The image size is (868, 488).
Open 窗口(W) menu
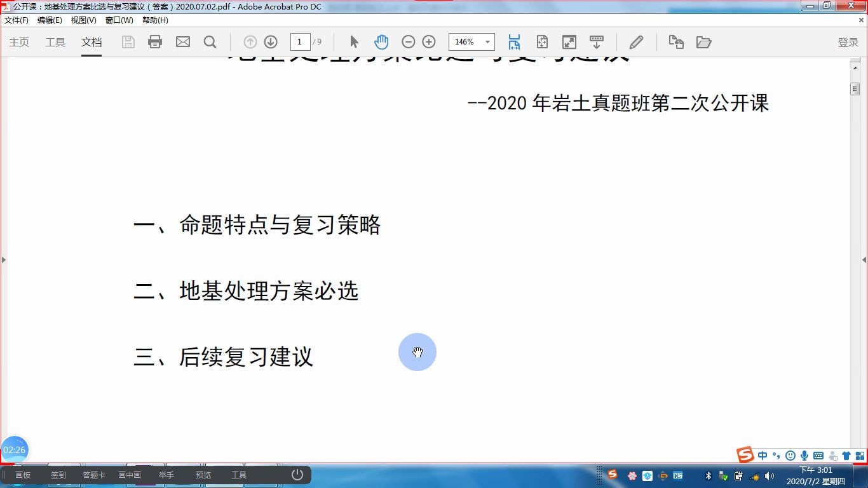click(x=119, y=20)
